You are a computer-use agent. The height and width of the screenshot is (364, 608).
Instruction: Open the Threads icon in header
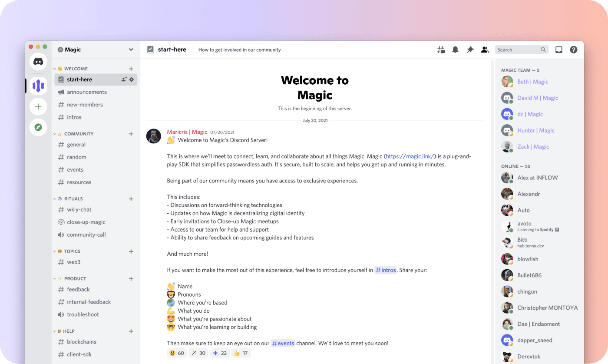441,50
